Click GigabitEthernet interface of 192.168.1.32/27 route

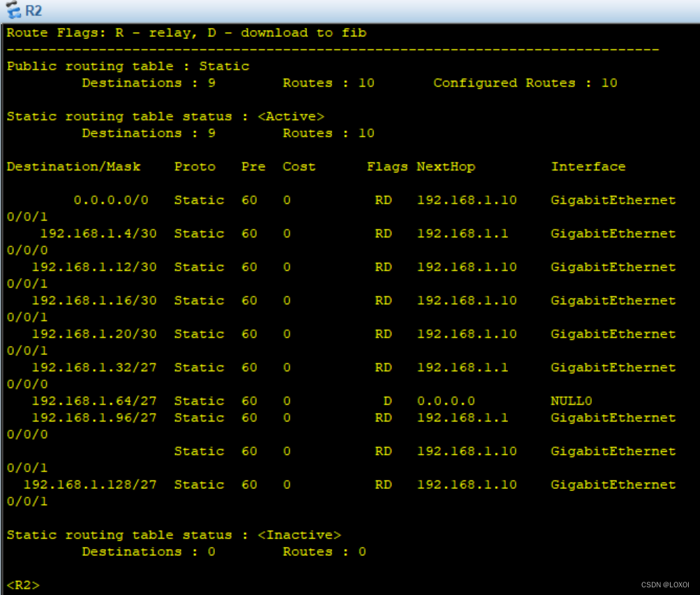point(613,367)
